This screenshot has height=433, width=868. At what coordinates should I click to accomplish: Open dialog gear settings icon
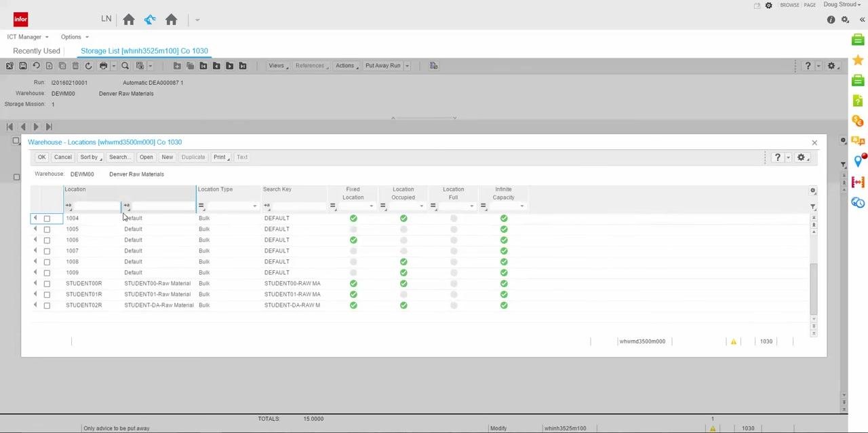(801, 157)
